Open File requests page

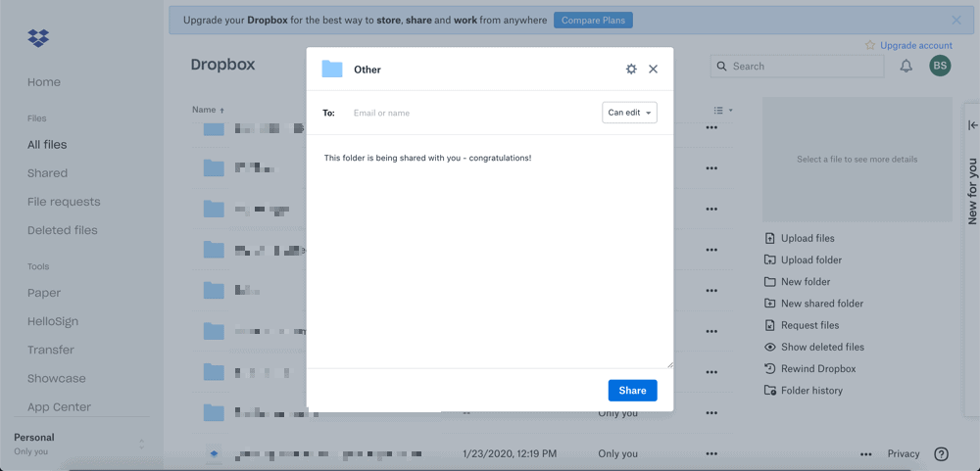(64, 202)
